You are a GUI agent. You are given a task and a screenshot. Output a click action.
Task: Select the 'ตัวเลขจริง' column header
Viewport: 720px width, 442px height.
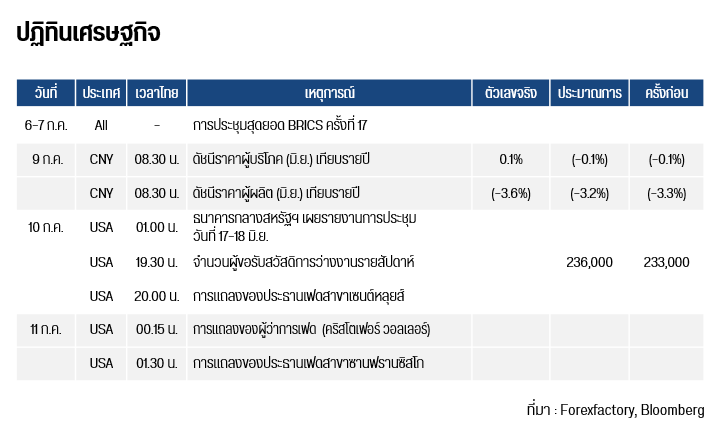click(510, 93)
